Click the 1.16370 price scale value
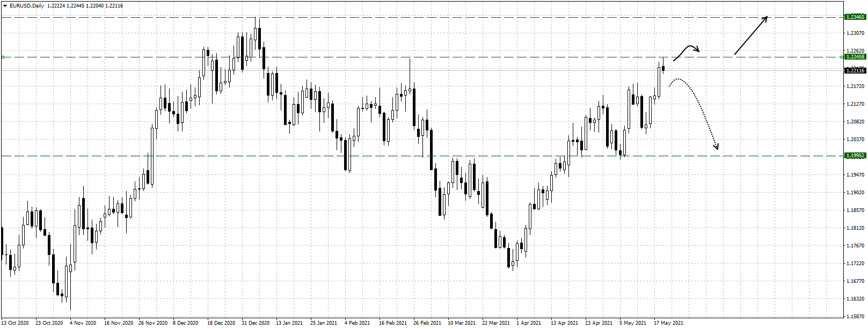The width and height of the screenshot is (868, 329). click(x=855, y=299)
